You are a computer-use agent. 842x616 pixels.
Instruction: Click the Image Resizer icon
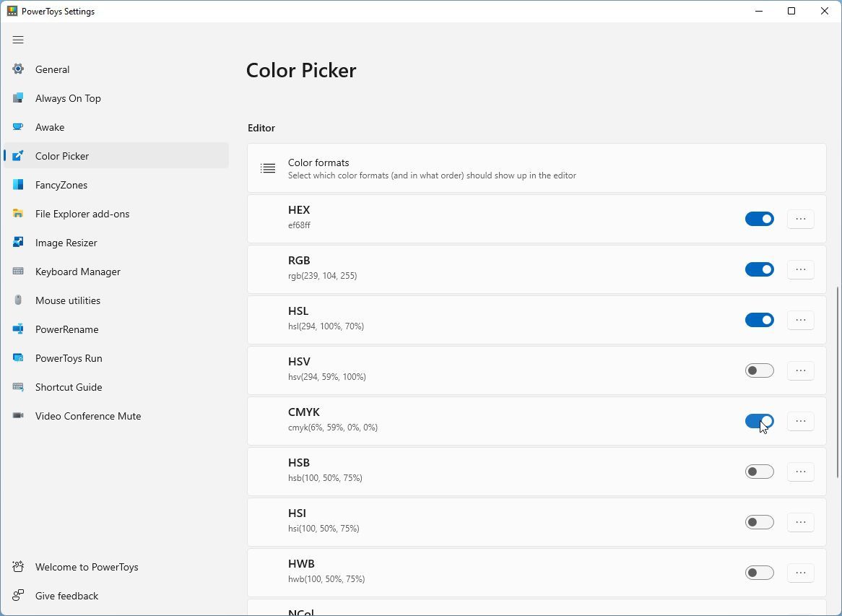tap(17, 242)
